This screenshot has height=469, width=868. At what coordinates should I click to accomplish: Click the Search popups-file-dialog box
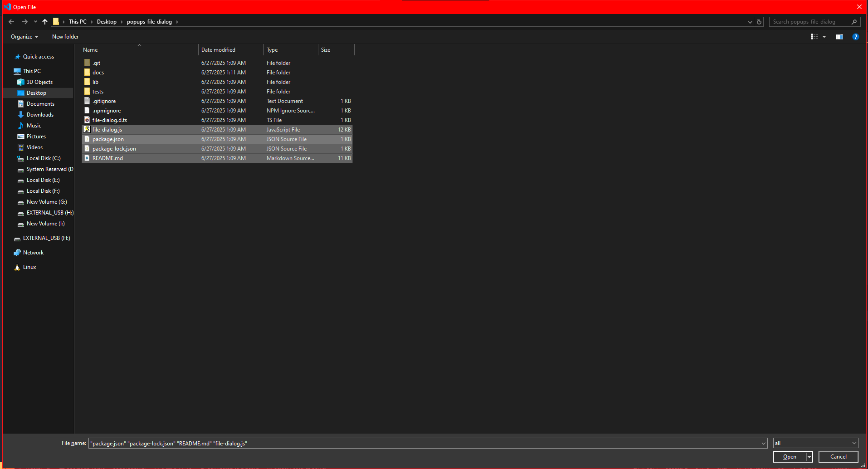(x=810, y=22)
